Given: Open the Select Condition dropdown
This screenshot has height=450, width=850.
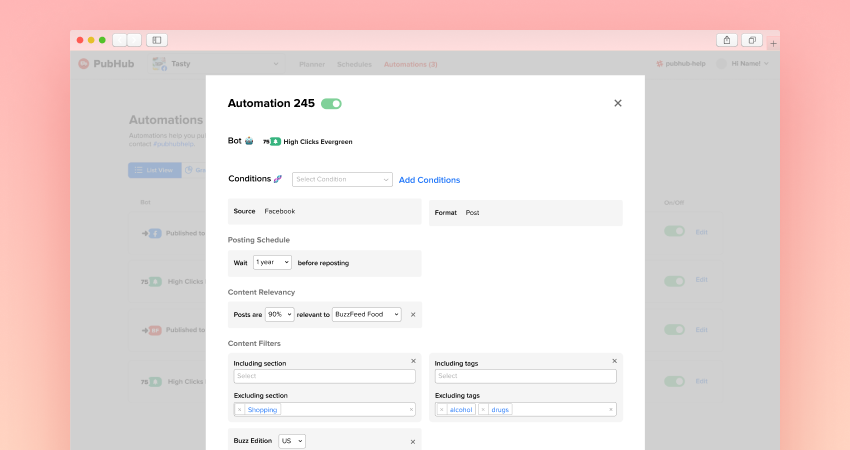Looking at the screenshot, I should [x=342, y=179].
